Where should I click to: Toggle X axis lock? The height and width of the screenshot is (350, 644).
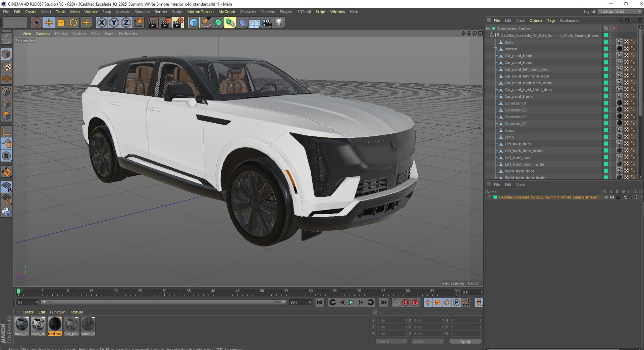point(101,23)
